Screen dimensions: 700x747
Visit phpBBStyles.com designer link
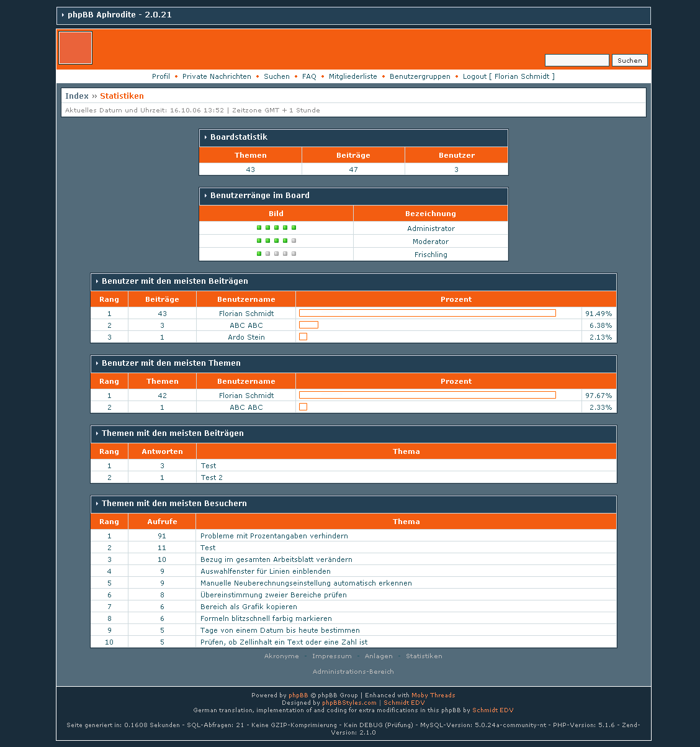pos(349,703)
